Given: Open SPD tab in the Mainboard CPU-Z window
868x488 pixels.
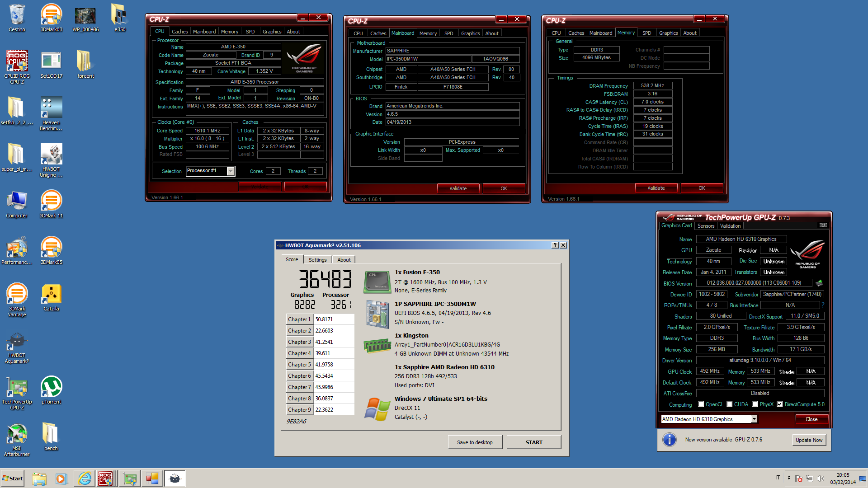Looking at the screenshot, I should pyautogui.click(x=448, y=33).
